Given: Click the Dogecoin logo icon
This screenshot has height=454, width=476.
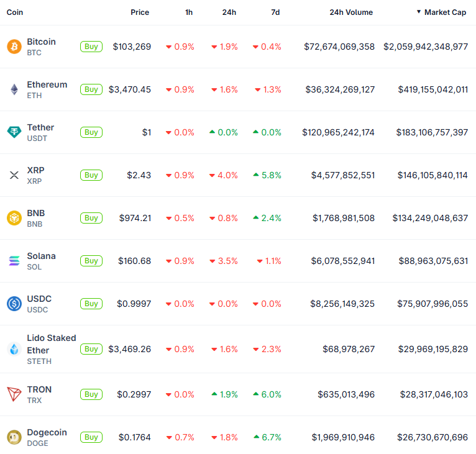Looking at the screenshot, I should (x=14, y=437).
